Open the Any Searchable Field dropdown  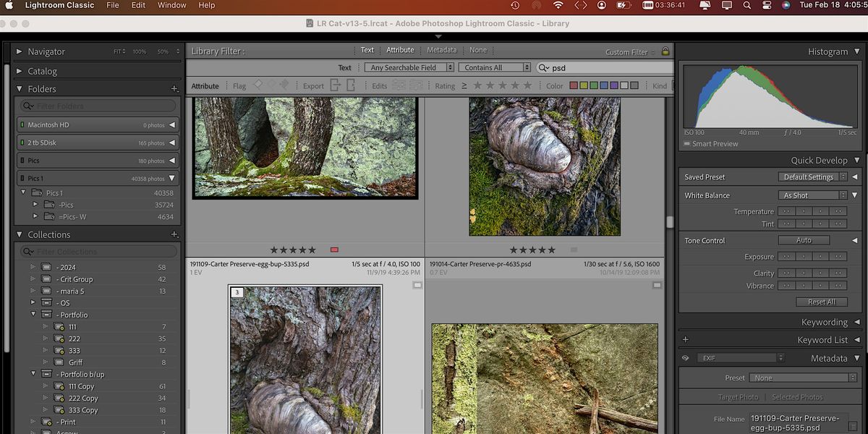(x=409, y=68)
